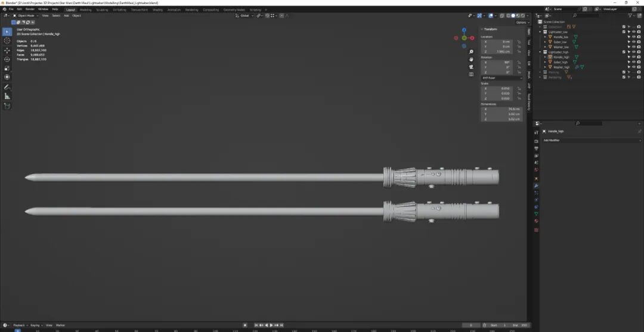This screenshot has height=332, width=644.
Task: Toggle the camera view icon
Action: pyautogui.click(x=471, y=67)
